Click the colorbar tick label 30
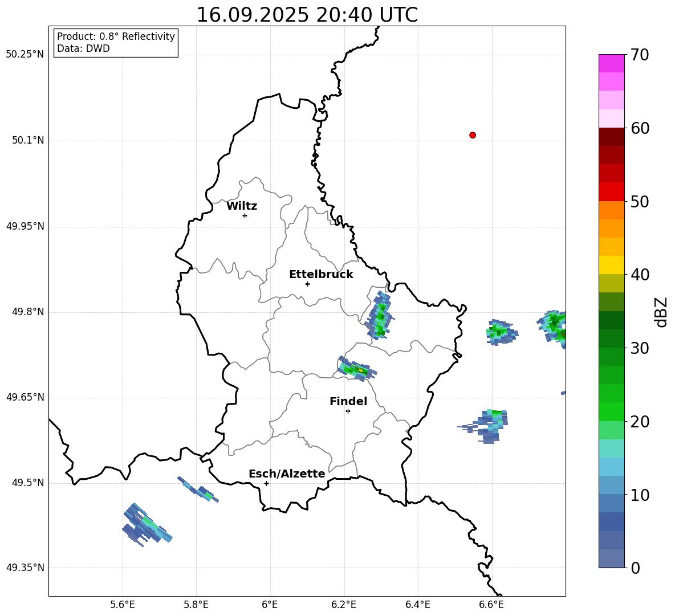 pos(640,348)
